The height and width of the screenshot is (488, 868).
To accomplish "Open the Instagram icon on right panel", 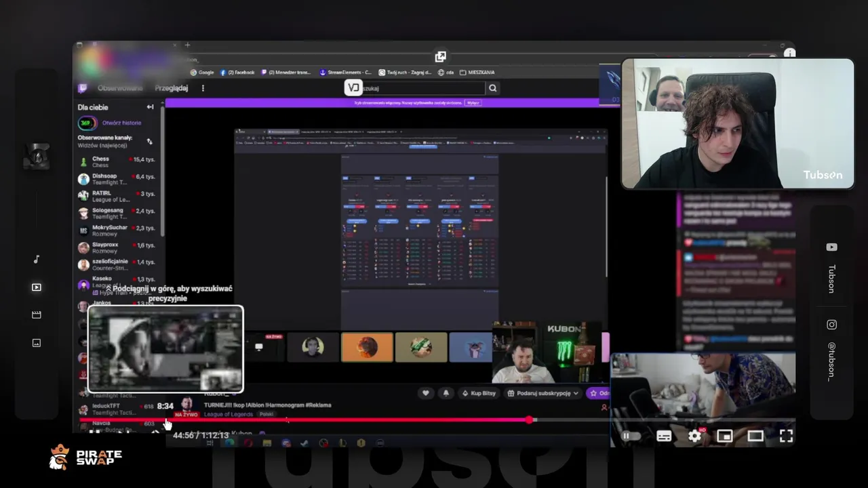I will pos(831,325).
